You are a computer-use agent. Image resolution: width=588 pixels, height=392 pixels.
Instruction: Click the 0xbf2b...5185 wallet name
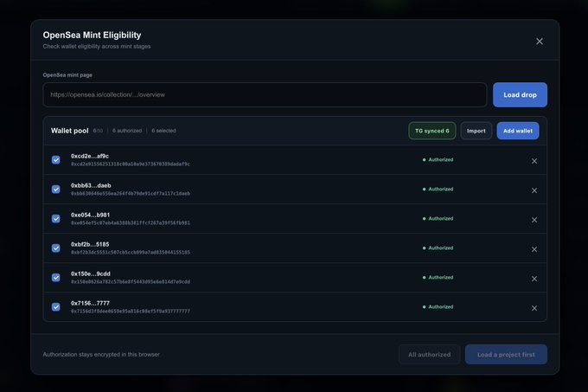click(90, 244)
